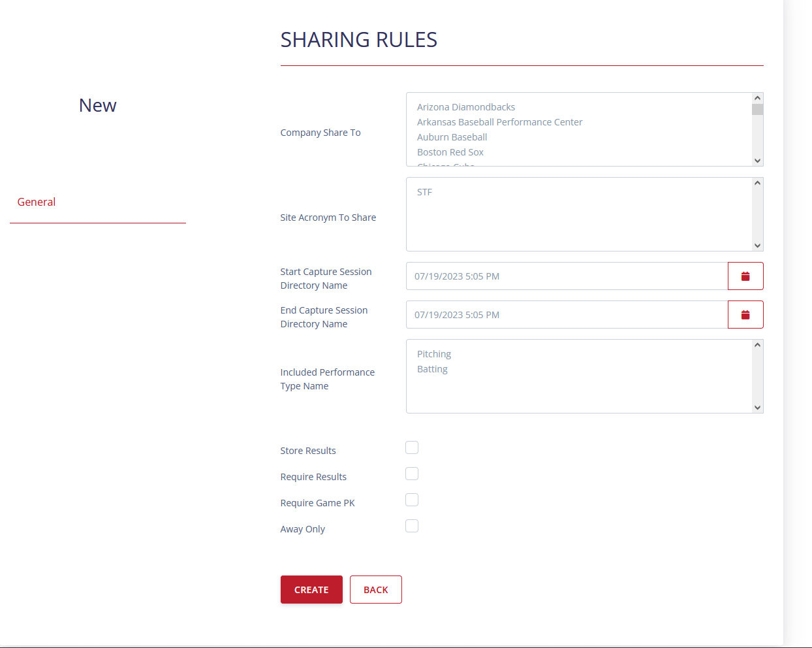812x648 pixels.
Task: Open calendar picker for End Capture Session
Action: 745,315
